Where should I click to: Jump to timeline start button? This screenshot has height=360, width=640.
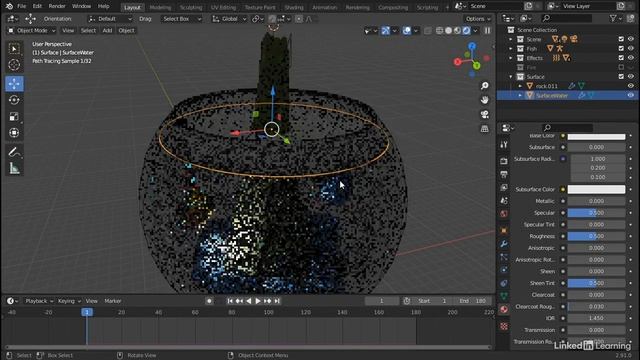click(230, 301)
